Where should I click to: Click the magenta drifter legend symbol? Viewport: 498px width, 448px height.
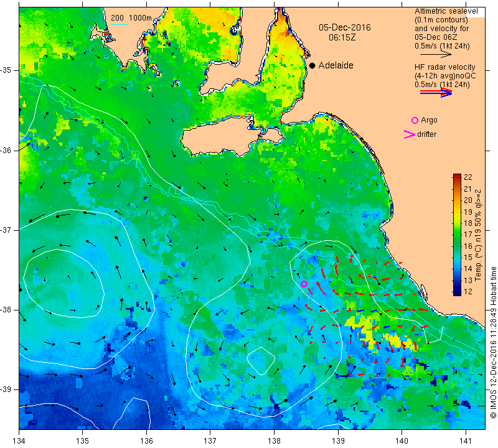(x=410, y=134)
